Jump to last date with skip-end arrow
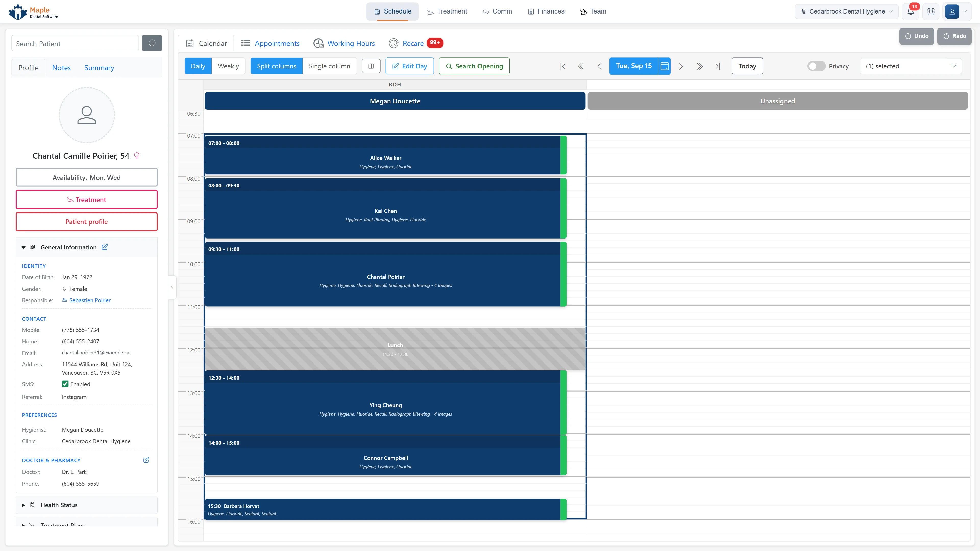 point(718,66)
